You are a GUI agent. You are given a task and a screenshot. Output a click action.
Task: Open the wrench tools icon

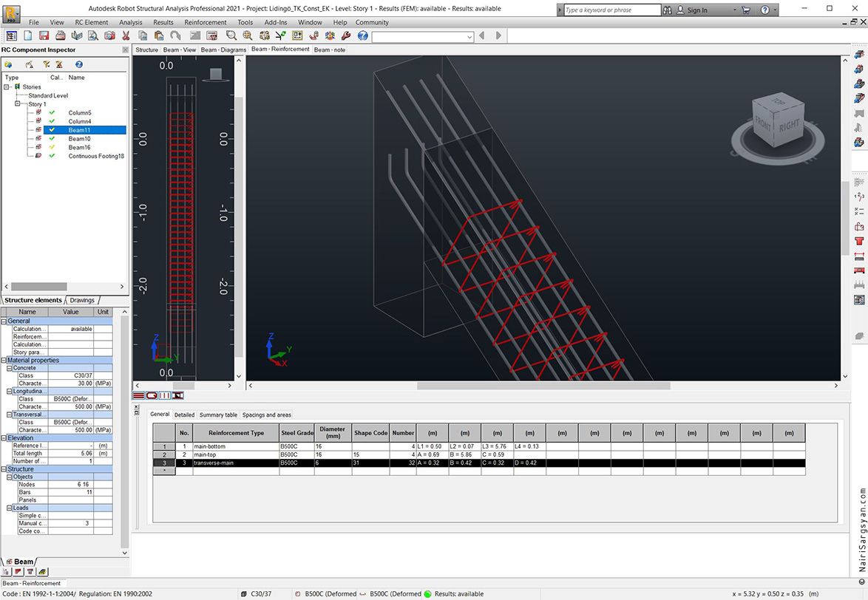pos(346,35)
